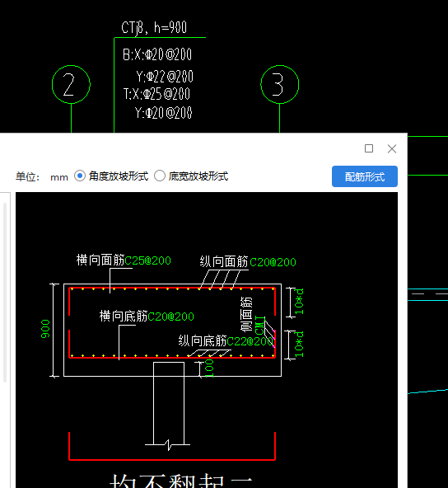Click axis bubble number 3 in drawing
The image size is (448, 488).
(280, 84)
